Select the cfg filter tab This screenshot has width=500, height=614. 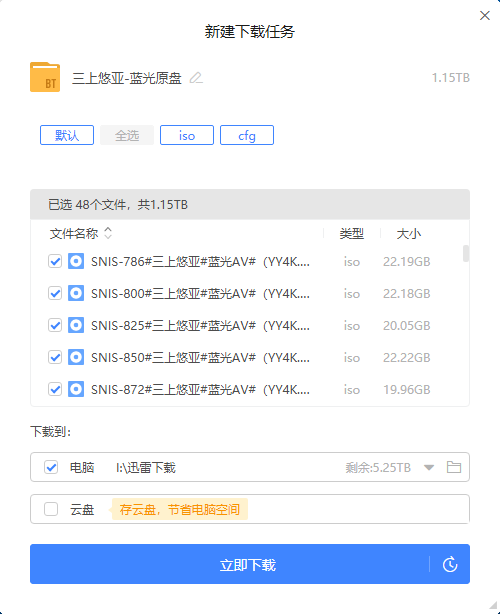[247, 135]
